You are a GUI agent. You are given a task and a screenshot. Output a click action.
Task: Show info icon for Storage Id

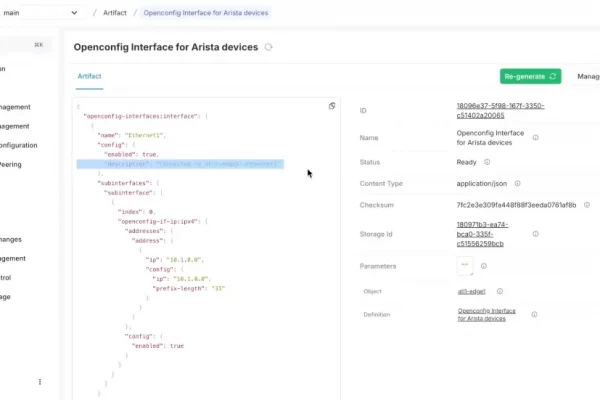tap(536, 234)
